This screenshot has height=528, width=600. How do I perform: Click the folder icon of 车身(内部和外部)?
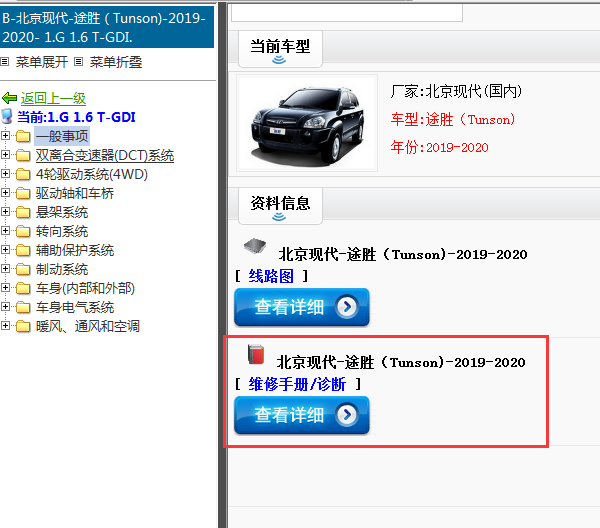tap(23, 288)
